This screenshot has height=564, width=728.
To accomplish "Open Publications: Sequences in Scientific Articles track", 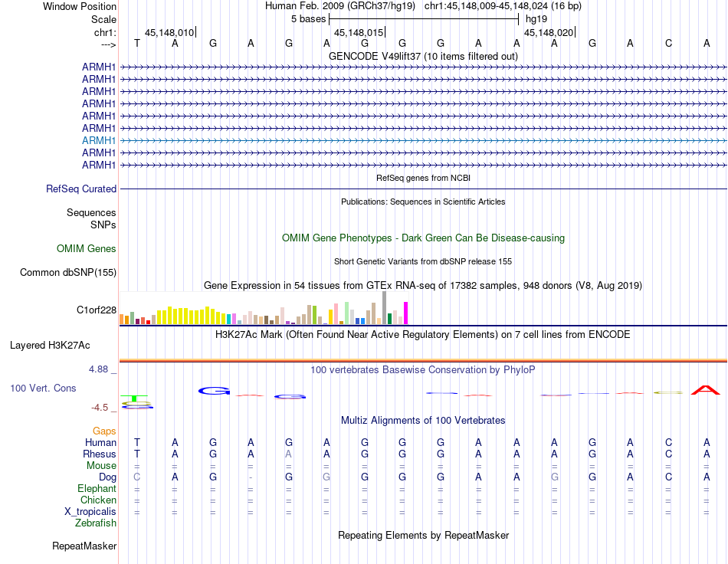I will tap(423, 202).
